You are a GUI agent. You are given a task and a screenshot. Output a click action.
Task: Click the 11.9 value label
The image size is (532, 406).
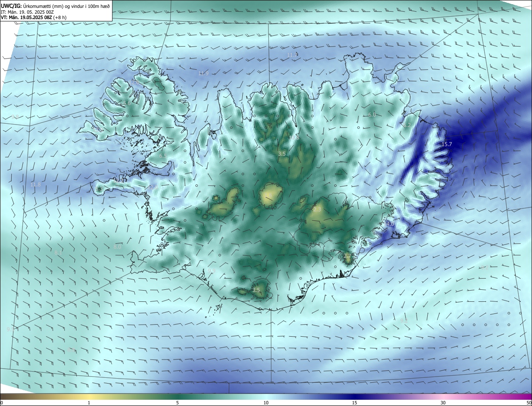[203, 73]
